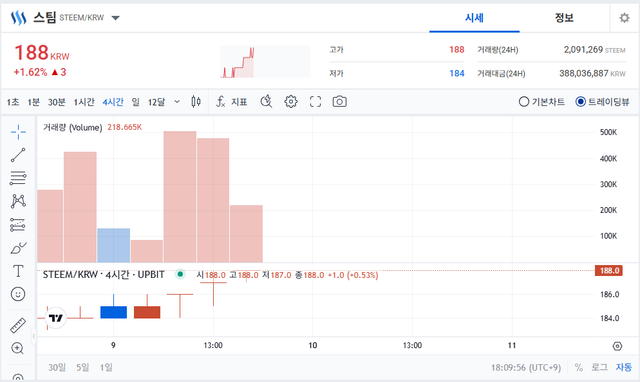640x382 pixels.
Task: Expand the STEEM/KRW market selector arrow
Action: pyautogui.click(x=116, y=18)
